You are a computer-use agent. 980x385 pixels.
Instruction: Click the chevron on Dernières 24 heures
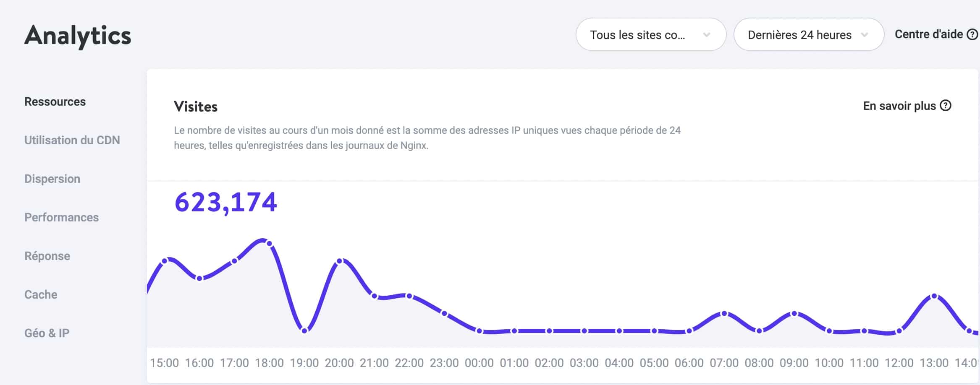[865, 35]
